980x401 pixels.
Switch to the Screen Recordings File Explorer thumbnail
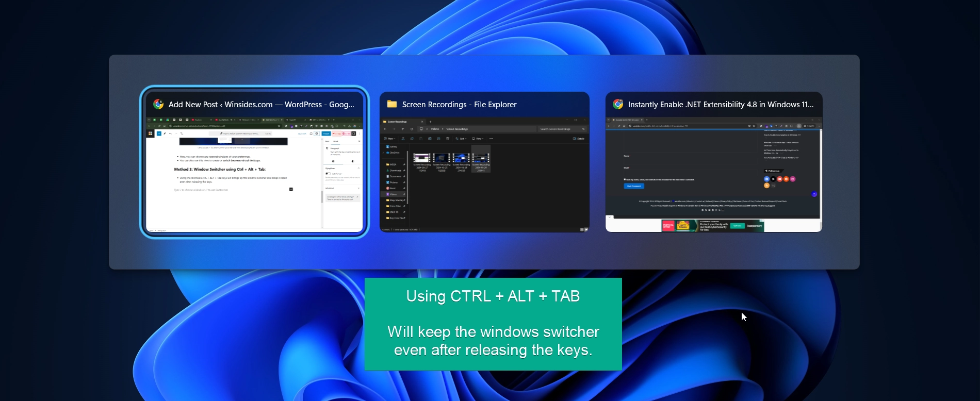click(484, 161)
